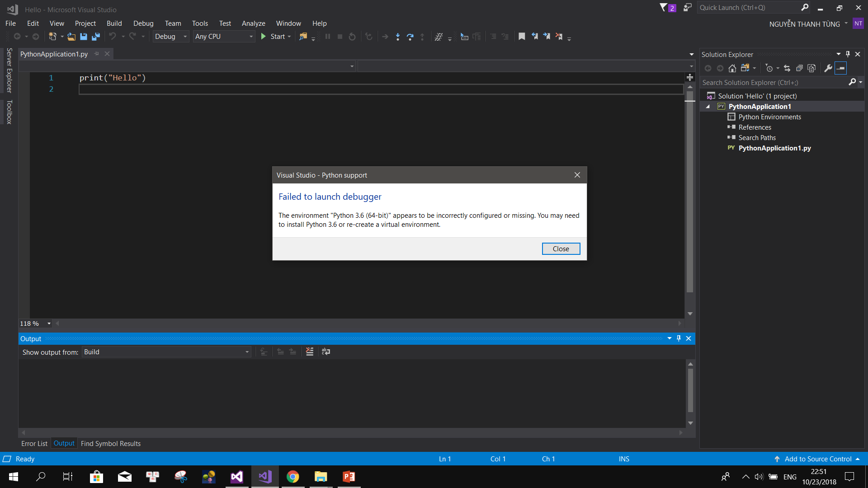Select PythonApplication1.py in Solution Explorer
868x488 pixels.
pos(774,148)
